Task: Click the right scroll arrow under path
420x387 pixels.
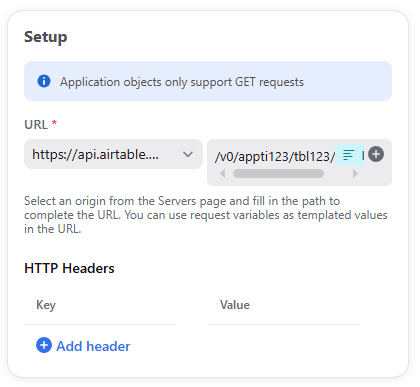Action: click(x=355, y=174)
